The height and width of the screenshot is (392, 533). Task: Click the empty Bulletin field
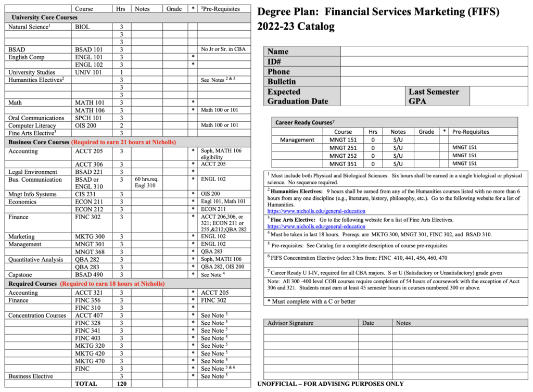tap(434, 81)
